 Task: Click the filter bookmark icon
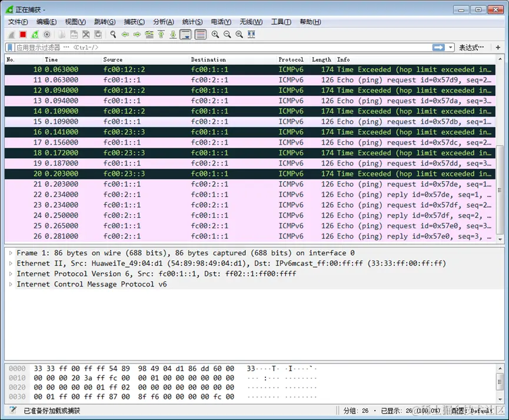pos(10,48)
